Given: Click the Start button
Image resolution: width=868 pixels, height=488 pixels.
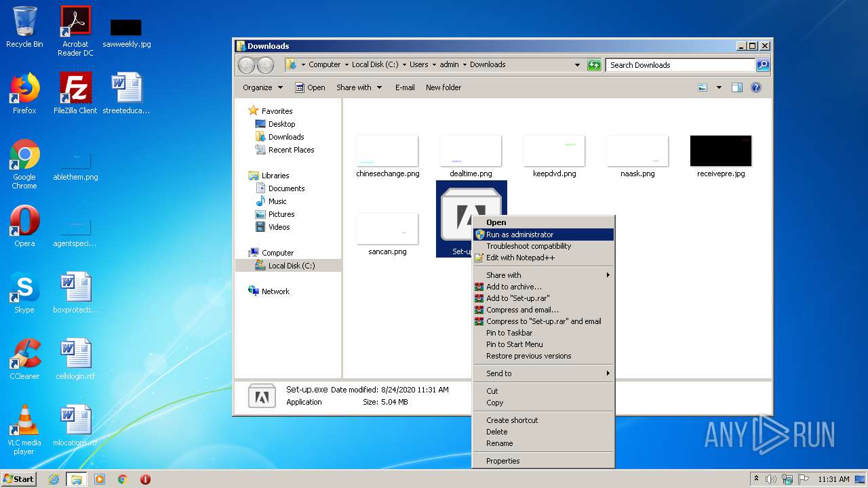Looking at the screenshot, I should [19, 479].
